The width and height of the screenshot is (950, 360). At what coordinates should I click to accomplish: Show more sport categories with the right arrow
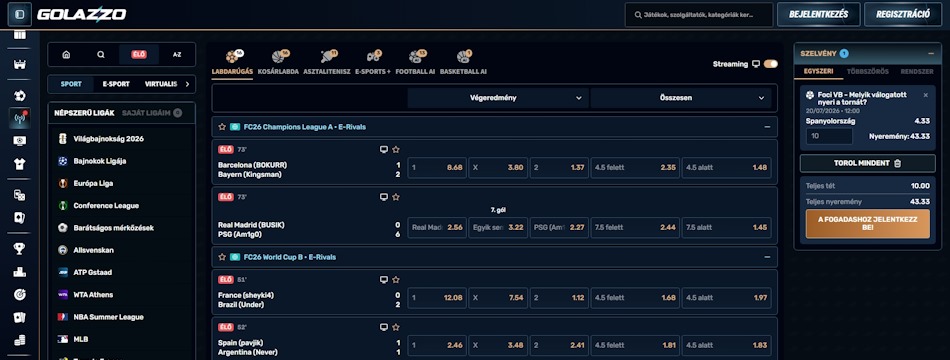(x=187, y=84)
